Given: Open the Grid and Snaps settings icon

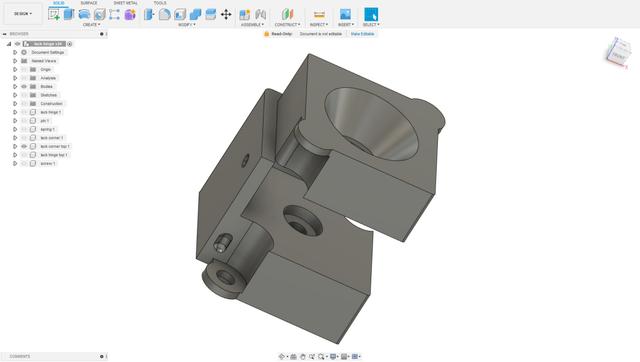Looking at the screenshot, I should tap(344, 357).
